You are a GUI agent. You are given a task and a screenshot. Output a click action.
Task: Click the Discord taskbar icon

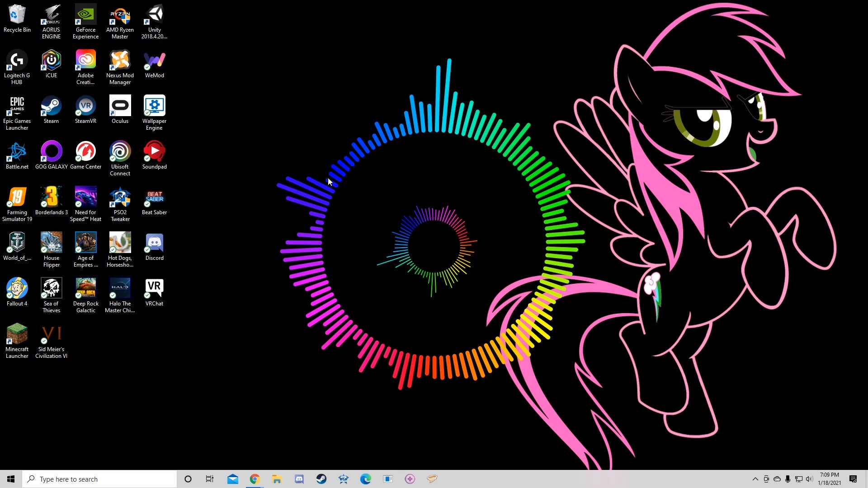tap(299, 479)
